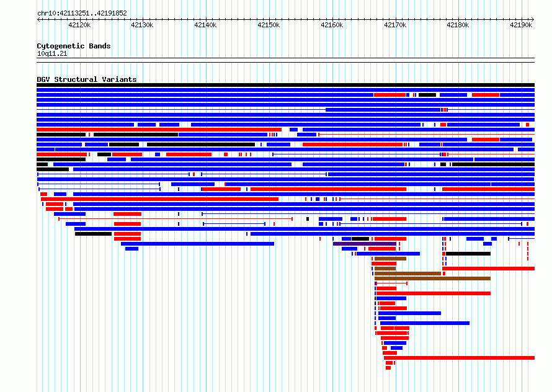Open the Cytogenetic Bands track title
This screenshot has width=552, height=392.
[x=74, y=46]
